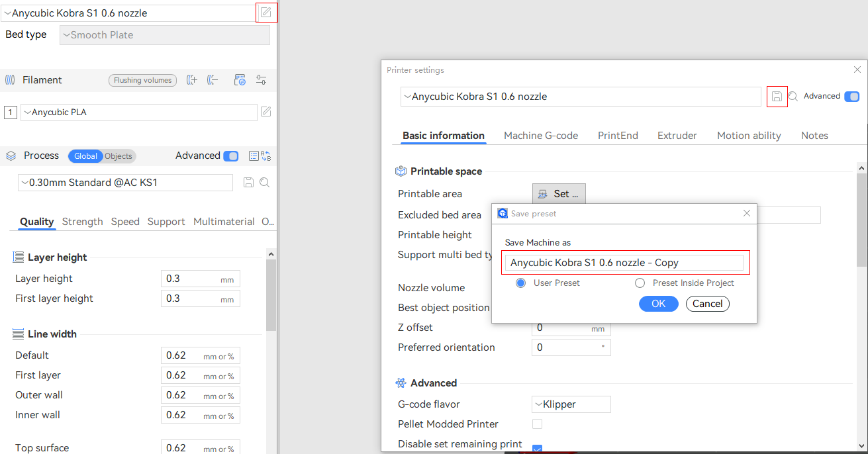The height and width of the screenshot is (454, 868).
Task: Click the Printer settings vertical scrollbar
Action: [863, 219]
